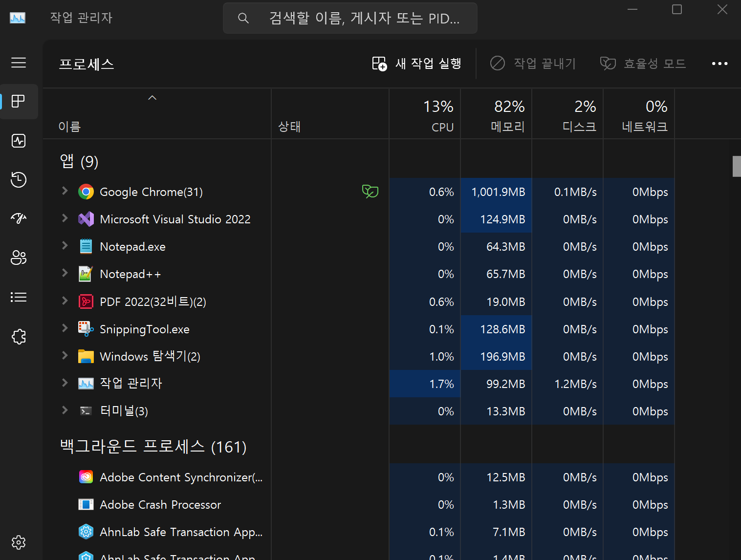Click the Task Manager app icon in title bar
The height and width of the screenshot is (560, 741).
click(x=18, y=18)
